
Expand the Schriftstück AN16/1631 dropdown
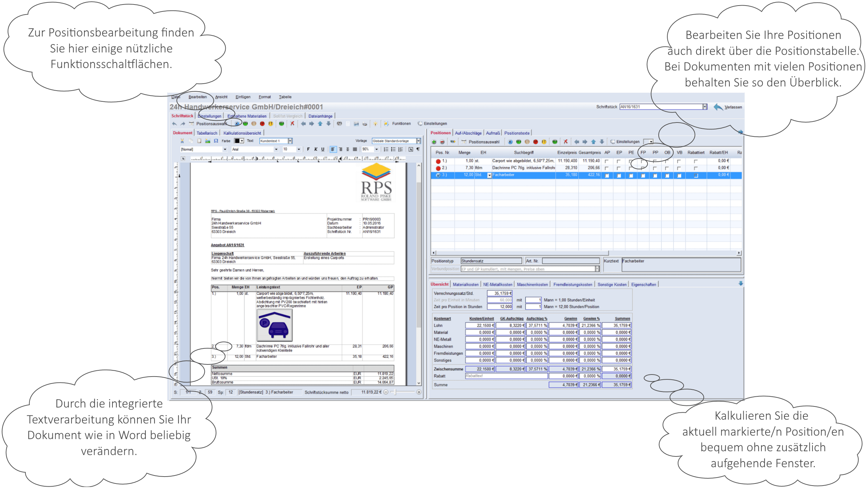point(704,107)
